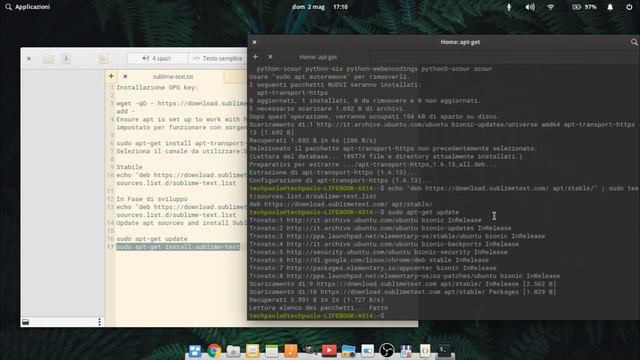
Task: Open the 'Testo semplice' language dropdown
Action: [218, 59]
